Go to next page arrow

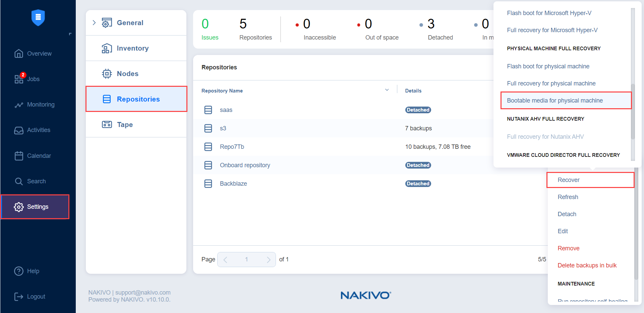[x=268, y=260]
